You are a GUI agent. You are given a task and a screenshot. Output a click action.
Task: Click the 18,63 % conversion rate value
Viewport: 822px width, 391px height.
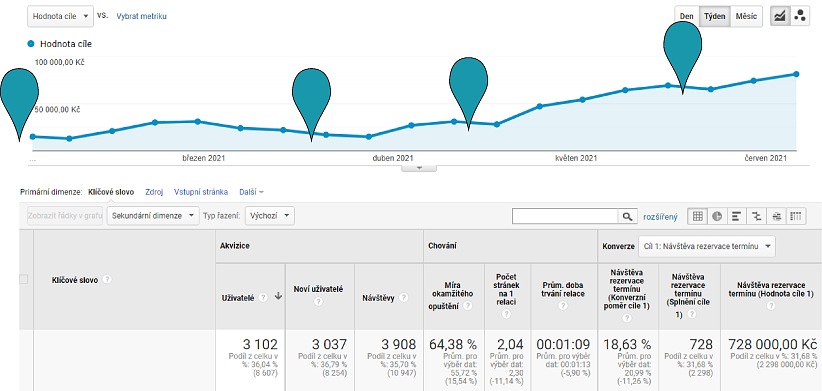(x=628, y=344)
